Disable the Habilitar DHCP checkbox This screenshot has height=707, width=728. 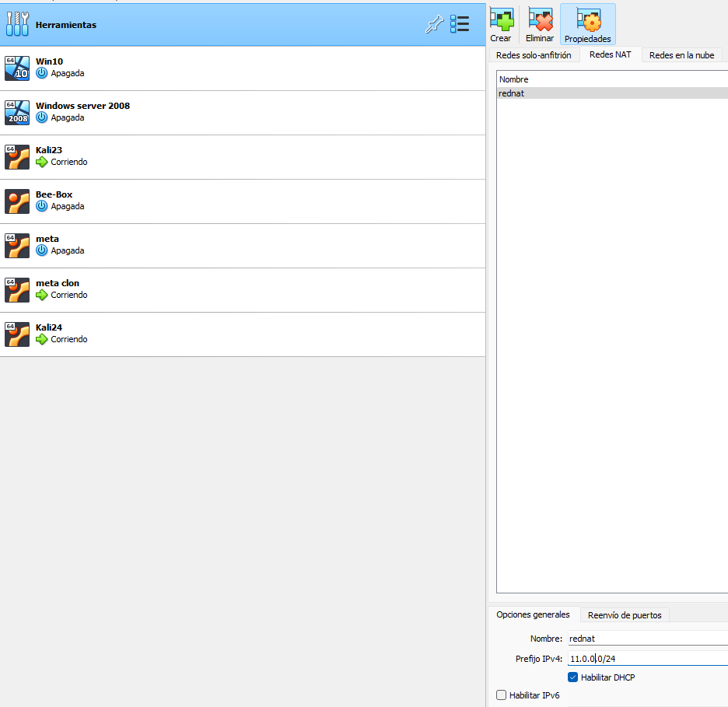tap(573, 677)
